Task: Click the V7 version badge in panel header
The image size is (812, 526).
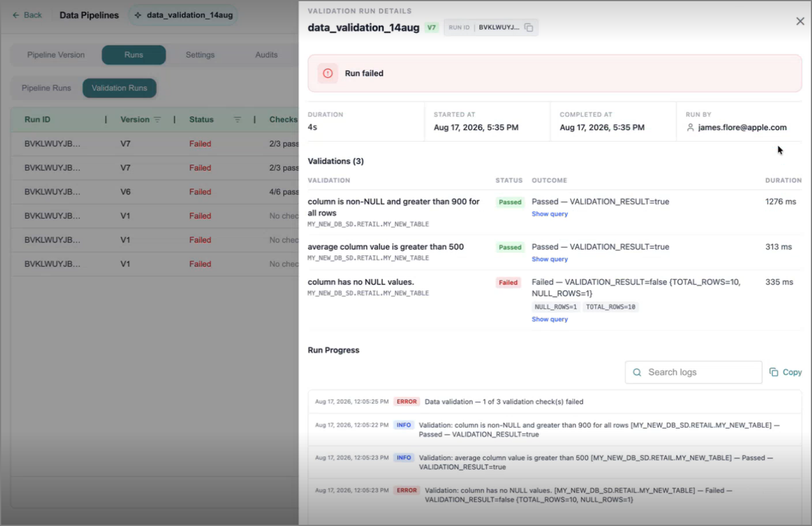Action: 431,27
